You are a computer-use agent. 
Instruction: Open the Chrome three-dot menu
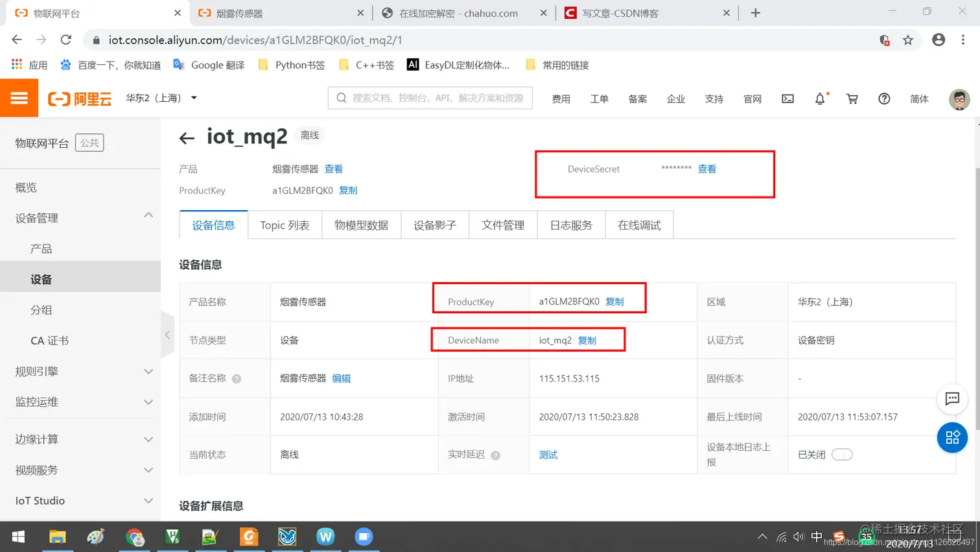click(x=963, y=40)
